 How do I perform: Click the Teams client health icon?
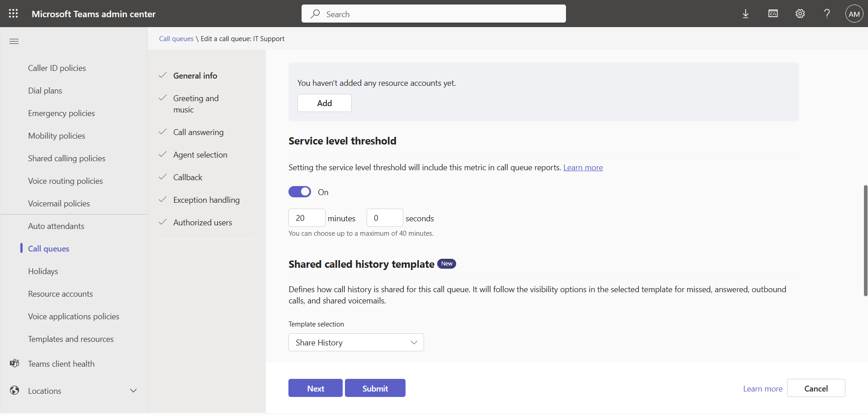pos(14,364)
